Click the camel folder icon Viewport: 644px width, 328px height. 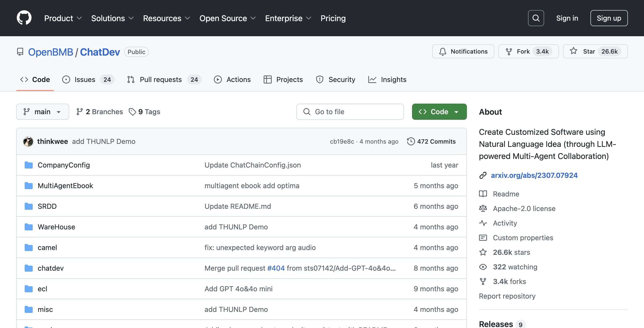coord(29,248)
